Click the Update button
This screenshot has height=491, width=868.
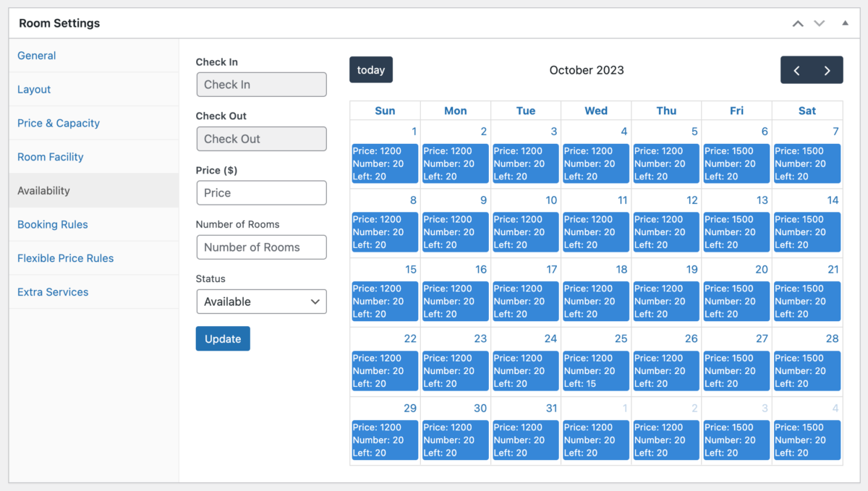click(x=223, y=338)
